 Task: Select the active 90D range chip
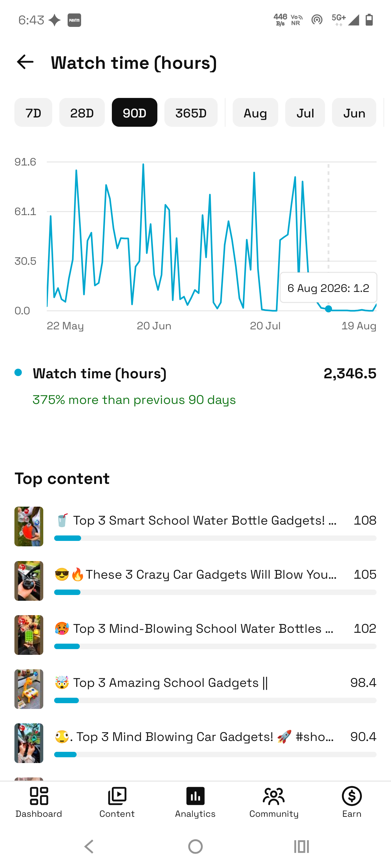point(135,113)
